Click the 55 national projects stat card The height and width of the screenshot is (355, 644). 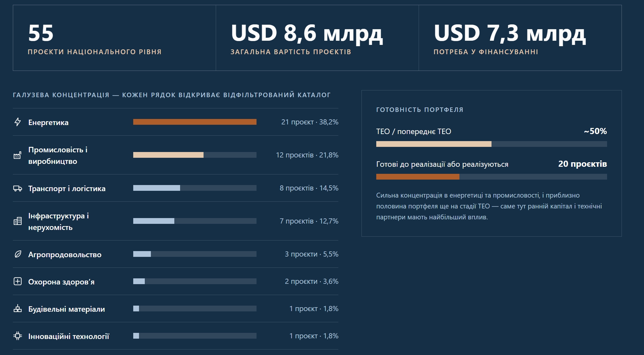pyautogui.click(x=114, y=38)
